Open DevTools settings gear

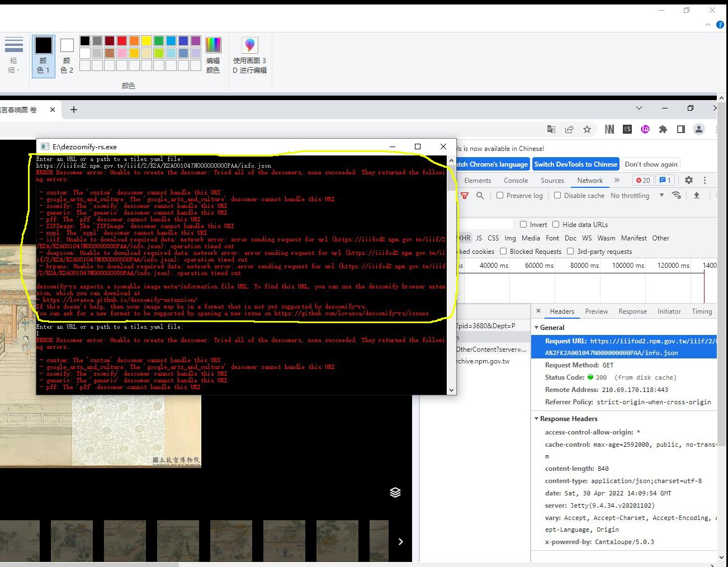point(689,180)
